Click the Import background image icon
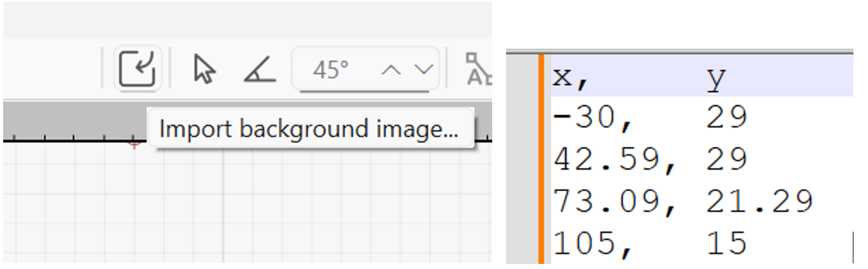Image resolution: width=868 pixels, height=269 pixels. [138, 68]
